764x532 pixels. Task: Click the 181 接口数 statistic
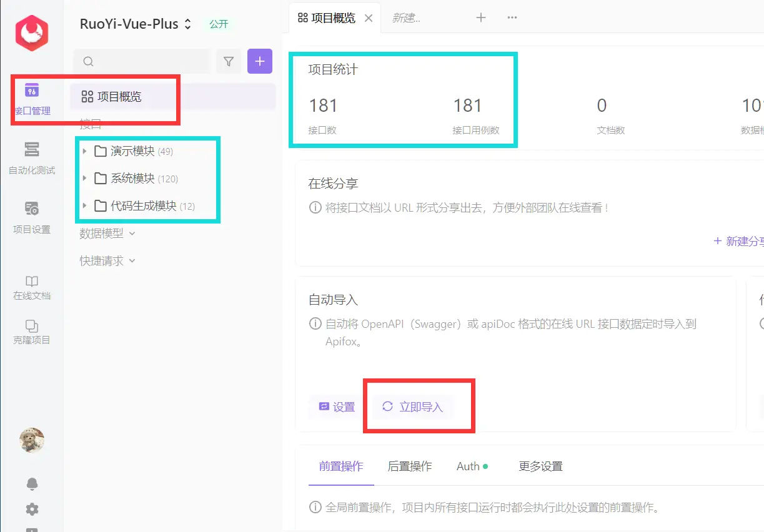323,115
